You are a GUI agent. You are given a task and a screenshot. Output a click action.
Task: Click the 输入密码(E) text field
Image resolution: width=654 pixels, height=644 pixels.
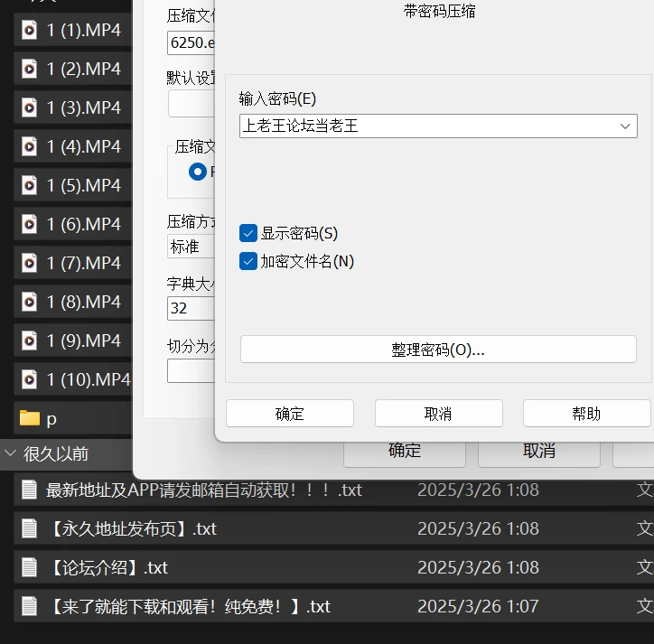(429, 126)
